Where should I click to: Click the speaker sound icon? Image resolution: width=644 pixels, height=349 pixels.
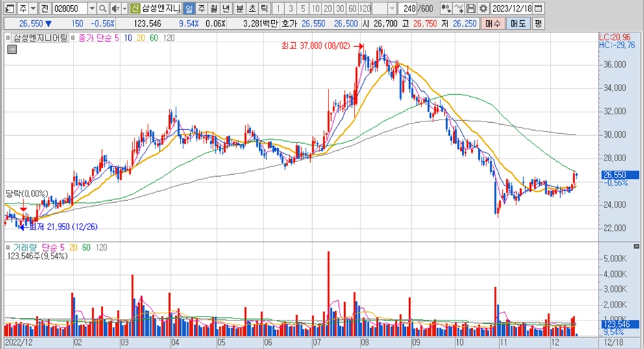(114, 8)
